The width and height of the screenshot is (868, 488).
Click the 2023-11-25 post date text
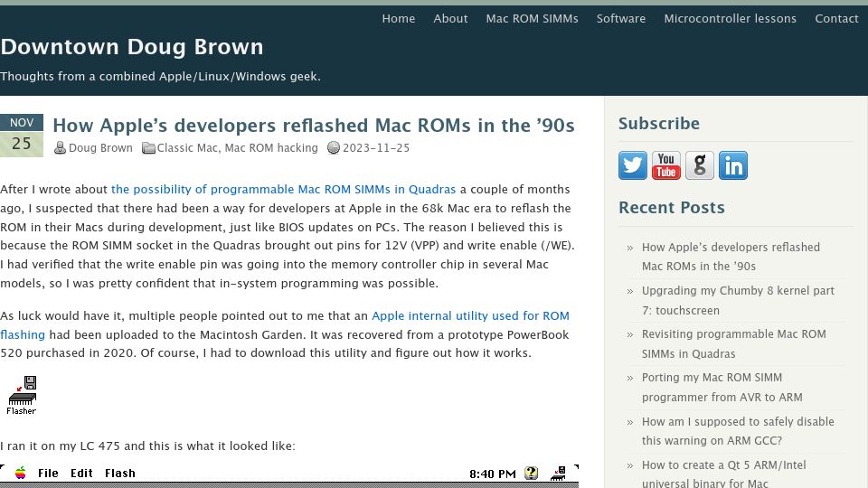pyautogui.click(x=376, y=148)
